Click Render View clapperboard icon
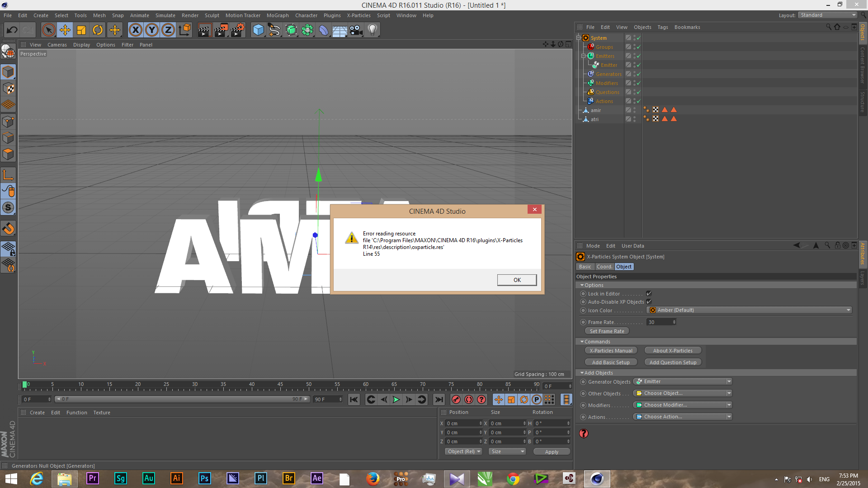 pyautogui.click(x=204, y=30)
